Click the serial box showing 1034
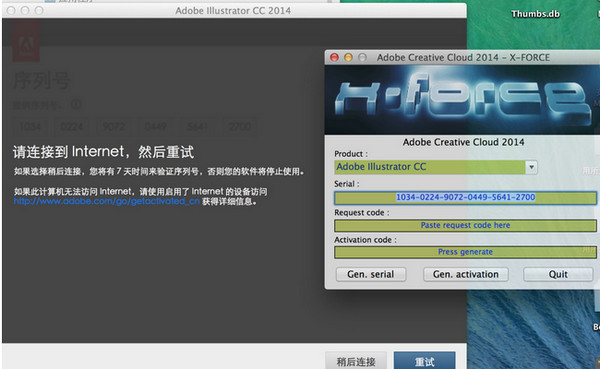The width and height of the screenshot is (600, 369). 30,126
